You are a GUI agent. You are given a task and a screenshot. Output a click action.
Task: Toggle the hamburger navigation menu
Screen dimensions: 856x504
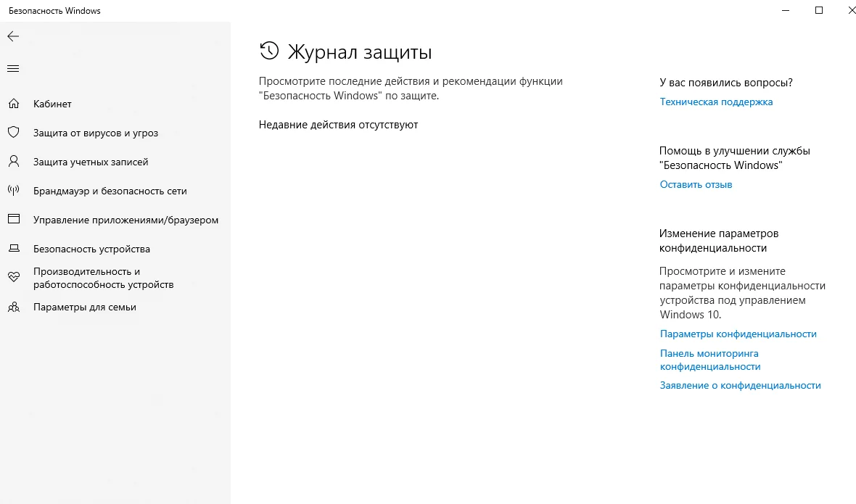click(13, 69)
